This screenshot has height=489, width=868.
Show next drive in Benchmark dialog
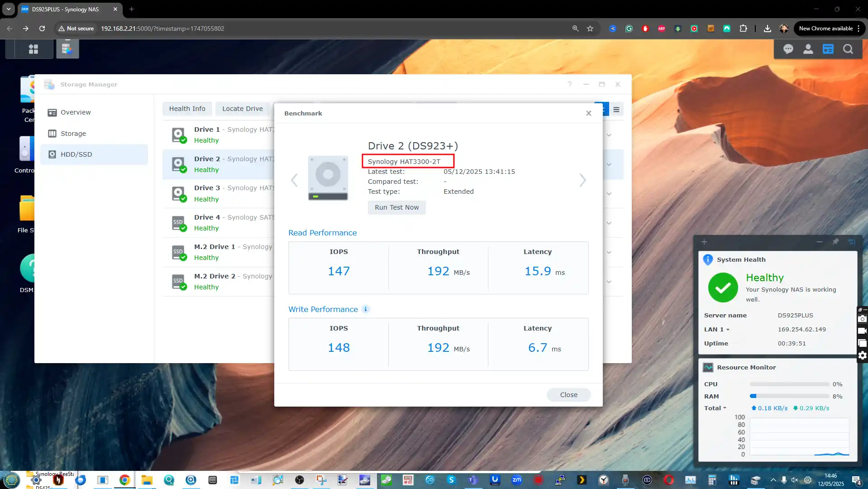[x=582, y=180]
